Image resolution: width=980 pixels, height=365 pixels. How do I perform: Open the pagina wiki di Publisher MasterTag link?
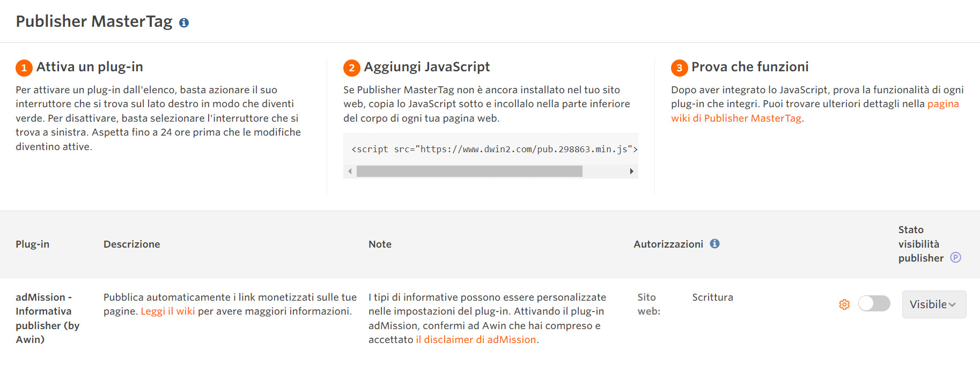coord(736,118)
